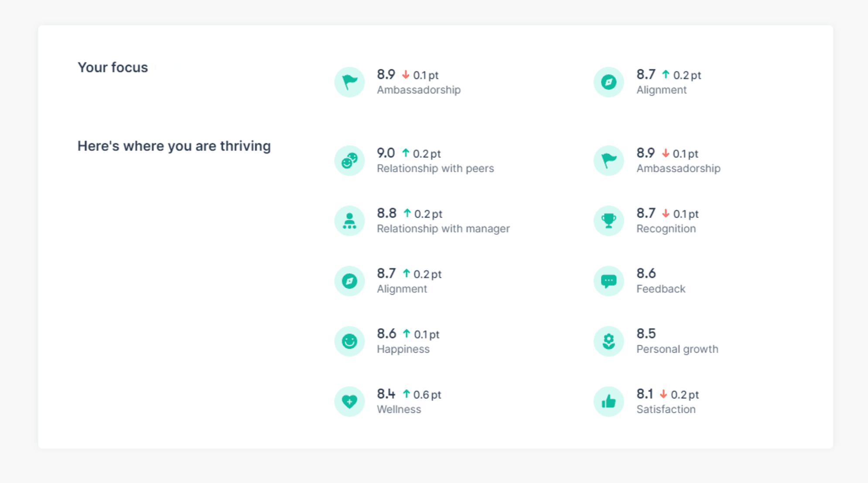Screen dimensions: 868x483
Task: Click the Ambassadorship flag icon in Your focus
Action: (349, 82)
